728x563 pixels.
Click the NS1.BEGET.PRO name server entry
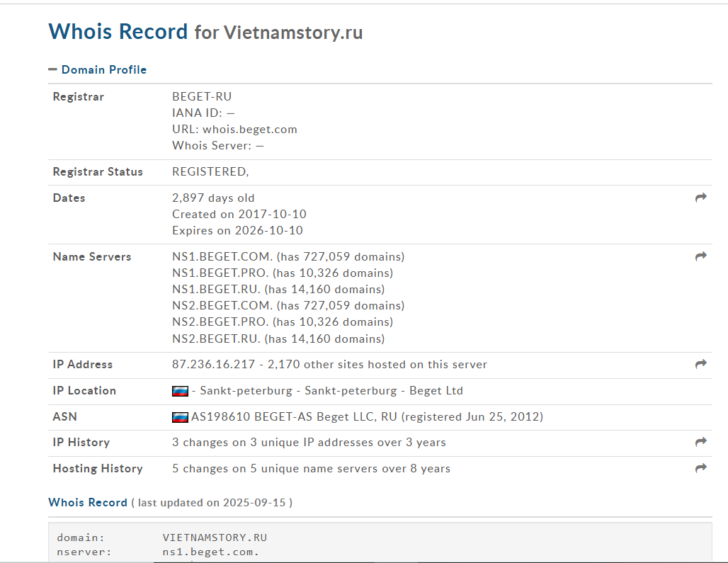pos(283,273)
